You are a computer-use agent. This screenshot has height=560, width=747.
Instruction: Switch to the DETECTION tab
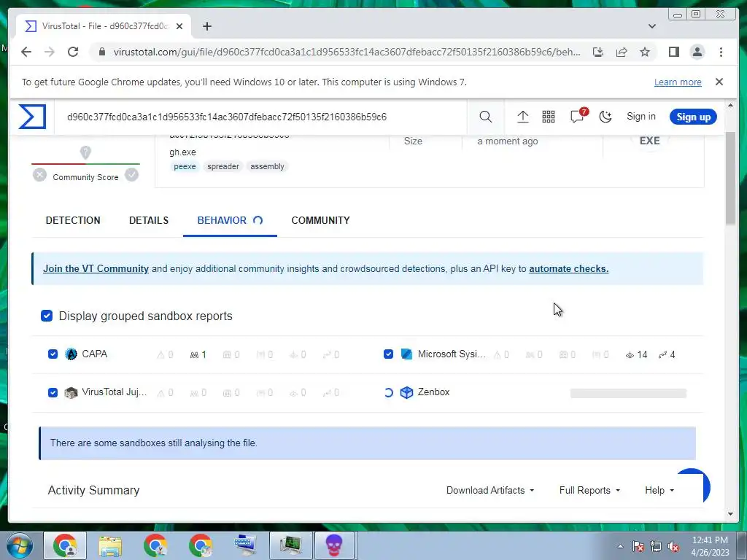(x=73, y=220)
